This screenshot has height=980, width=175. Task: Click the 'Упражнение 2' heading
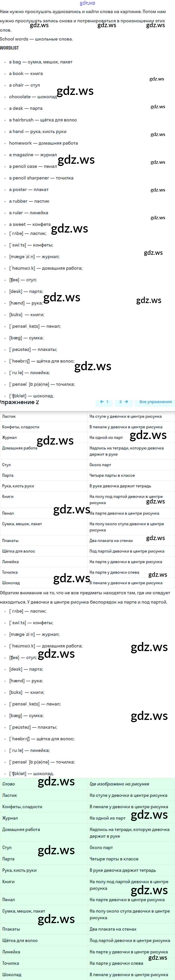19,402
